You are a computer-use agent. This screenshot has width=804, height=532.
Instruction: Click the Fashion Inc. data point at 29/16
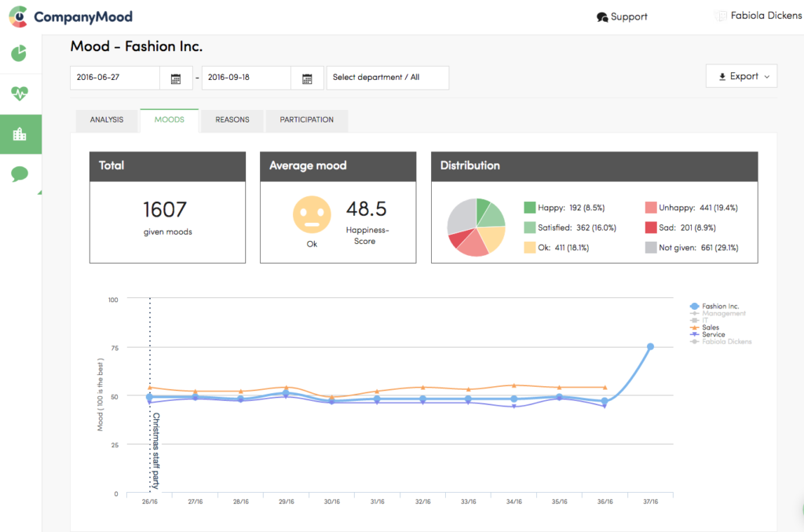[286, 393]
